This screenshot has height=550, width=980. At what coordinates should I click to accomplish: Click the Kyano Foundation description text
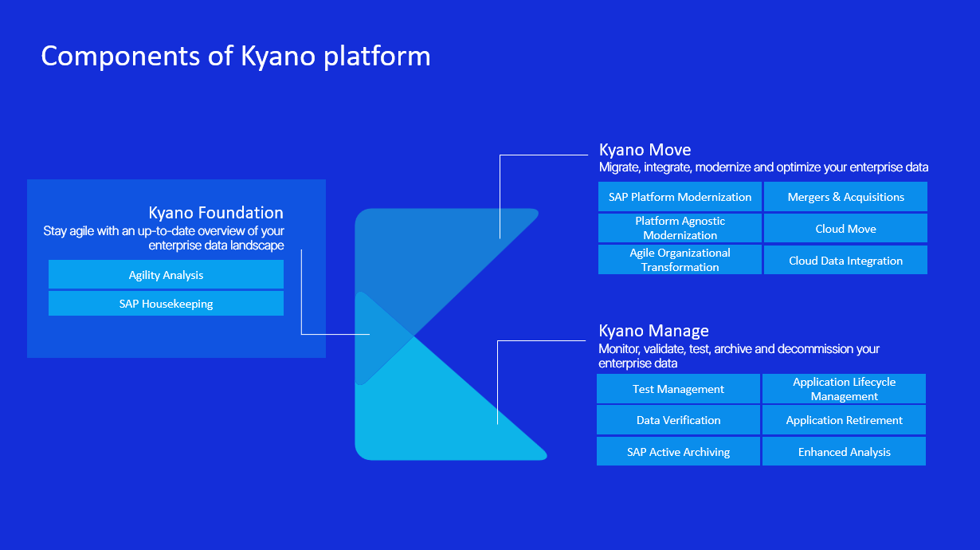pos(164,238)
